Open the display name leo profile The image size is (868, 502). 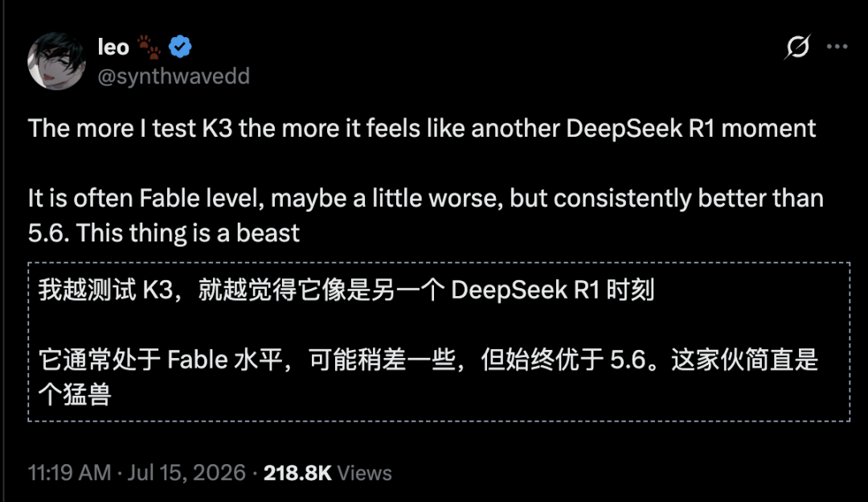click(x=113, y=47)
